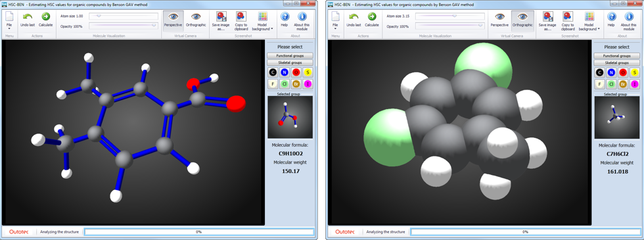Image resolution: width=644 pixels, height=240 pixels.
Task: Select Perspective camera in left window
Action: point(173,21)
